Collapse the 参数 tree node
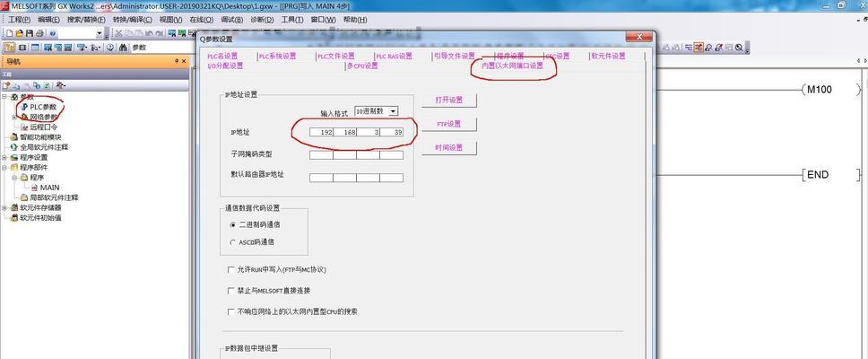The image size is (868, 359). click(x=5, y=97)
